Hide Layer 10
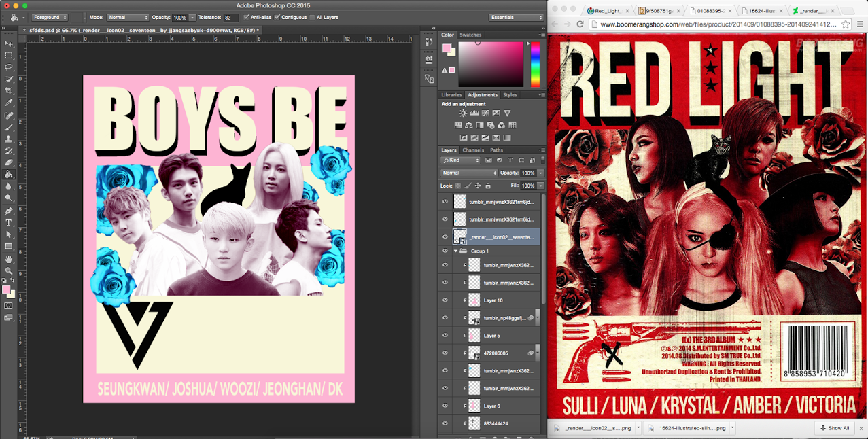The width and height of the screenshot is (868, 439). [x=445, y=300]
